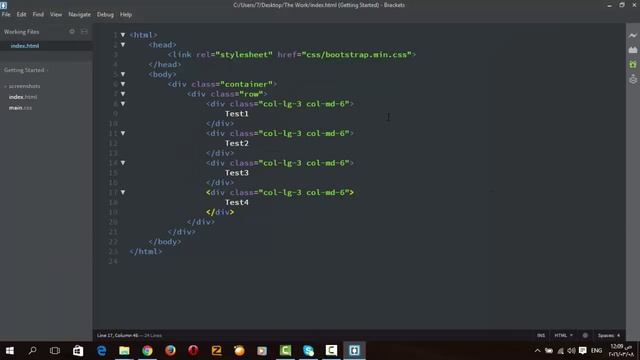Image resolution: width=640 pixels, height=360 pixels.
Task: Collapse the Test1 div fold on line 8
Action: click(123, 104)
